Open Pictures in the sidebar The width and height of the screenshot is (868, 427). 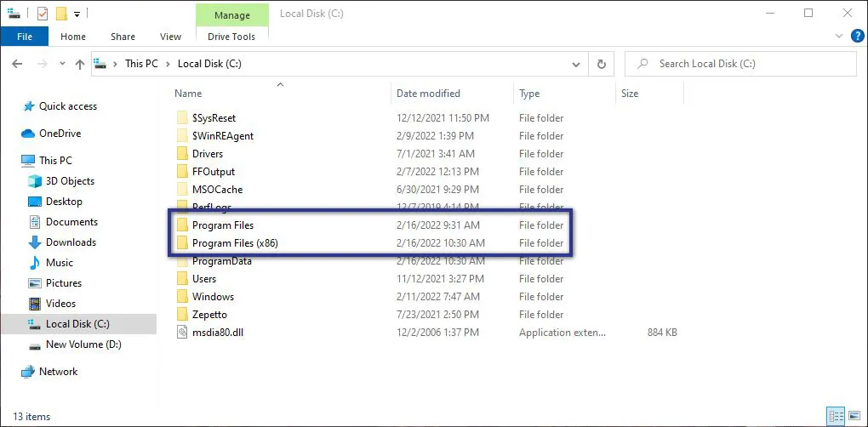pyautogui.click(x=64, y=283)
